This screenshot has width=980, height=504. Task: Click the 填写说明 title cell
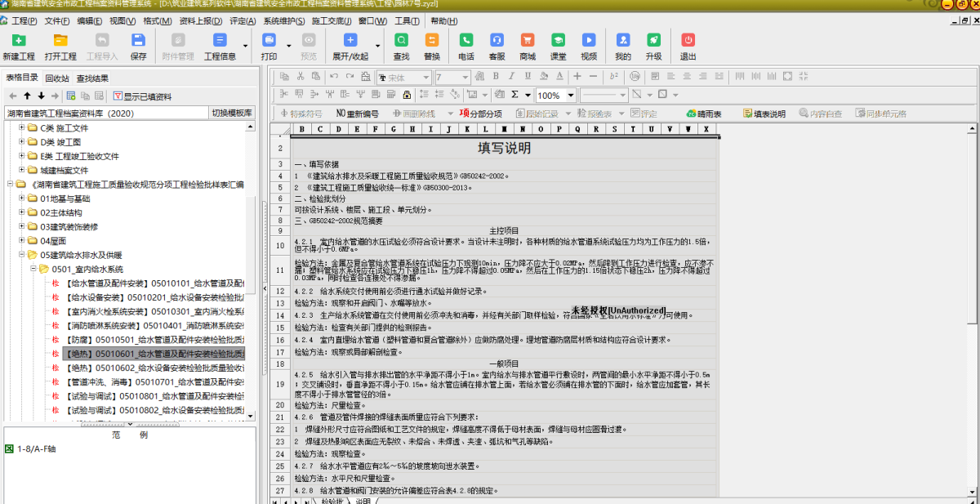tap(504, 148)
